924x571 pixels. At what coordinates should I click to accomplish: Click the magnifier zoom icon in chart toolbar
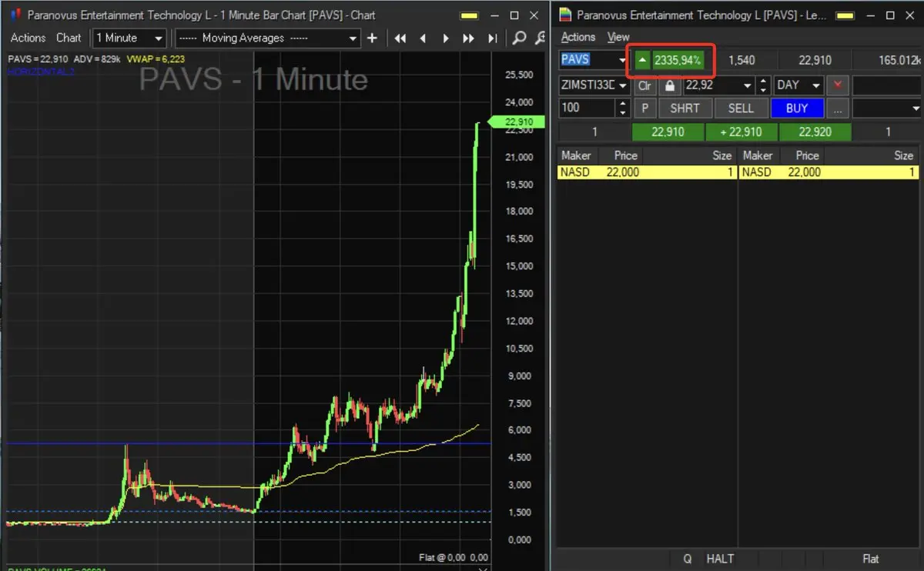520,38
